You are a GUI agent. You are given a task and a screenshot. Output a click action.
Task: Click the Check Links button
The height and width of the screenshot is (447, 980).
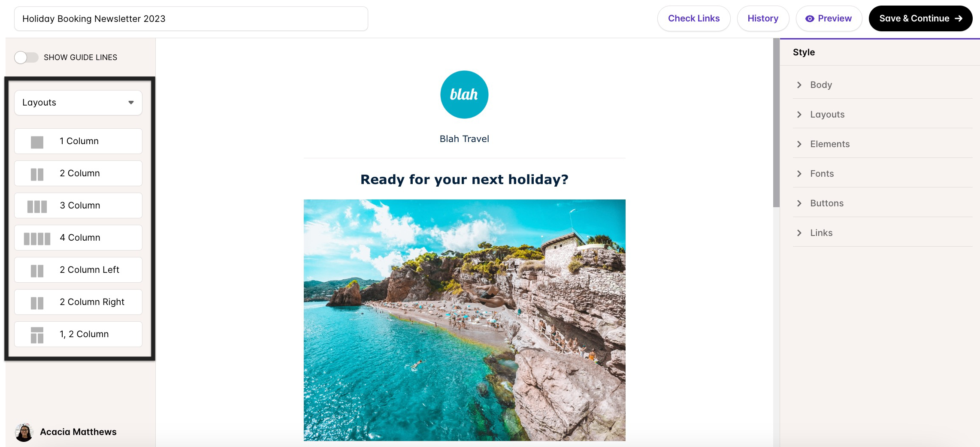pos(694,18)
